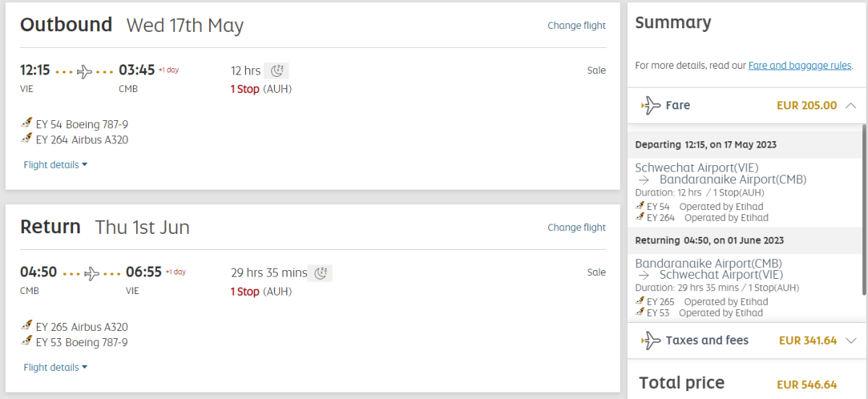
Task: Click the airplane icon next to Taxes and fees
Action: pyautogui.click(x=651, y=340)
